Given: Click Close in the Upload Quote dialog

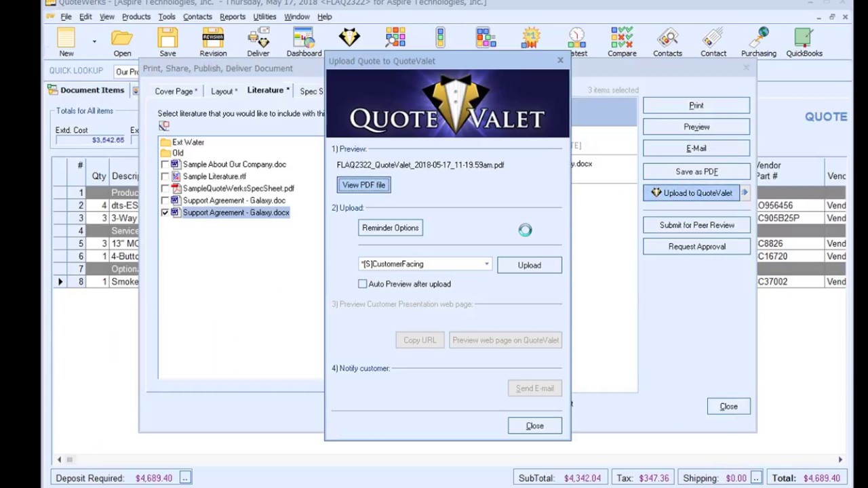Looking at the screenshot, I should (535, 426).
